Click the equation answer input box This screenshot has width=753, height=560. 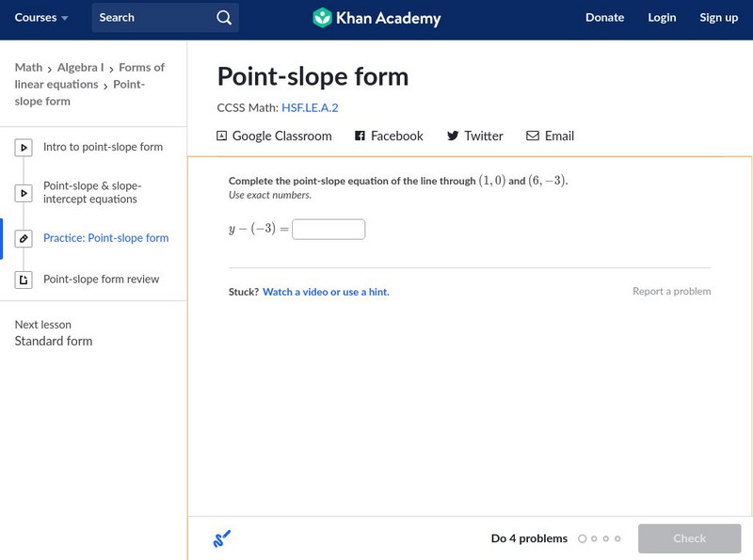(x=328, y=230)
